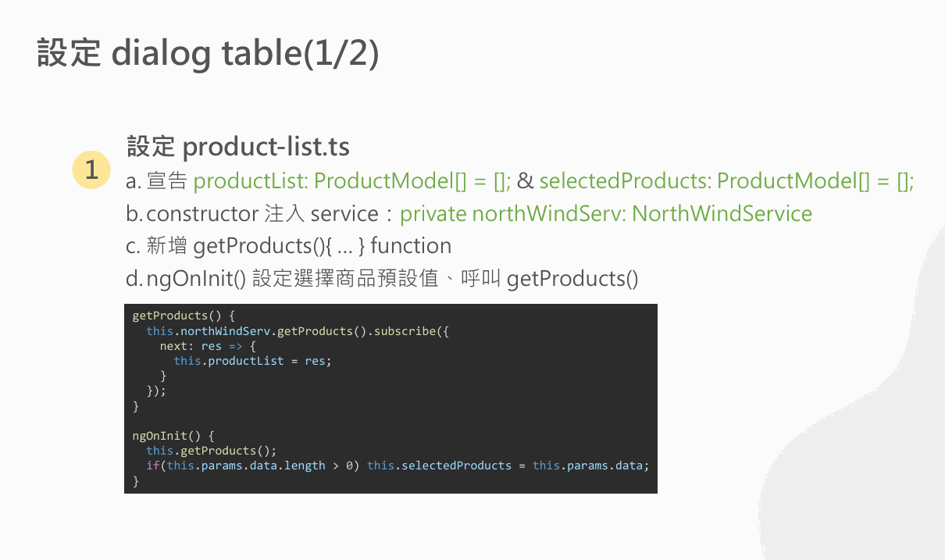The image size is (945, 560).
Task: Click the "next: res => {" code line
Action: pos(208,346)
